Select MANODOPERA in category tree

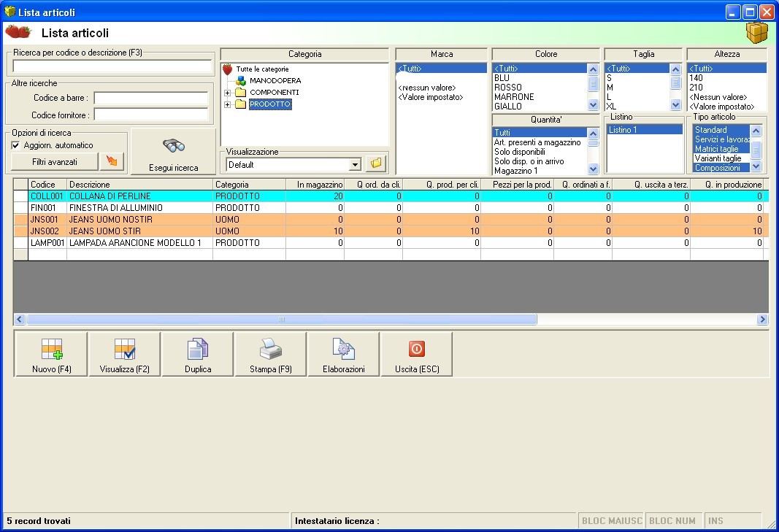[275, 81]
